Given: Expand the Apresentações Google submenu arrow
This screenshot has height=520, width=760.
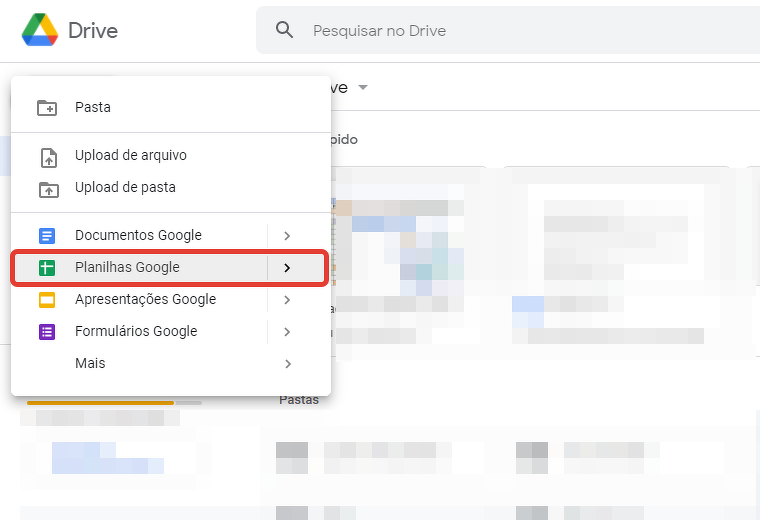Looking at the screenshot, I should [287, 300].
